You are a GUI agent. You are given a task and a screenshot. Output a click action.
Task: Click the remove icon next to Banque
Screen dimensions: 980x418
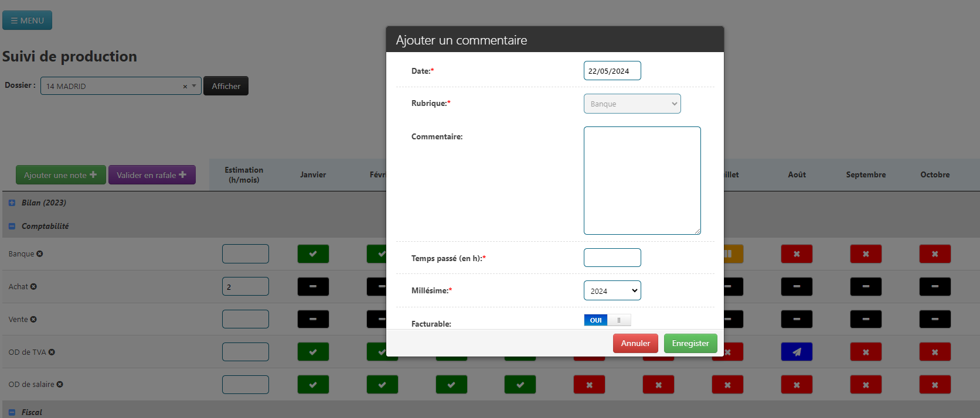coord(40,254)
